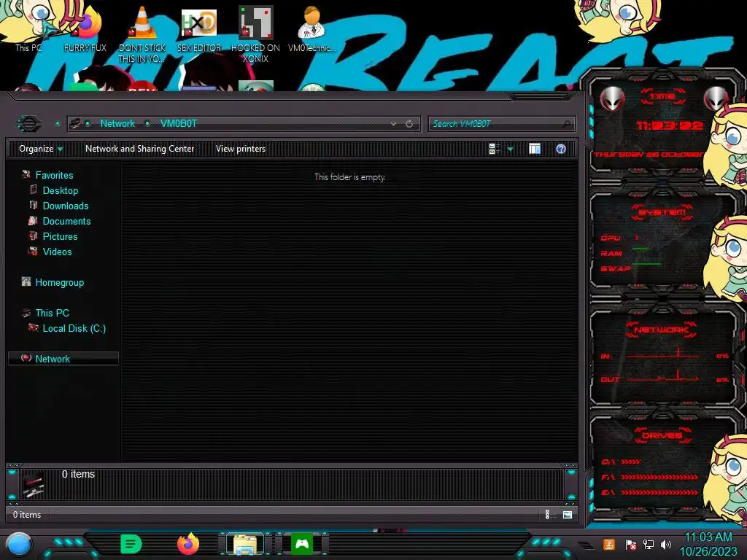
Task: Open the green notes app on taskbar
Action: pos(131,544)
